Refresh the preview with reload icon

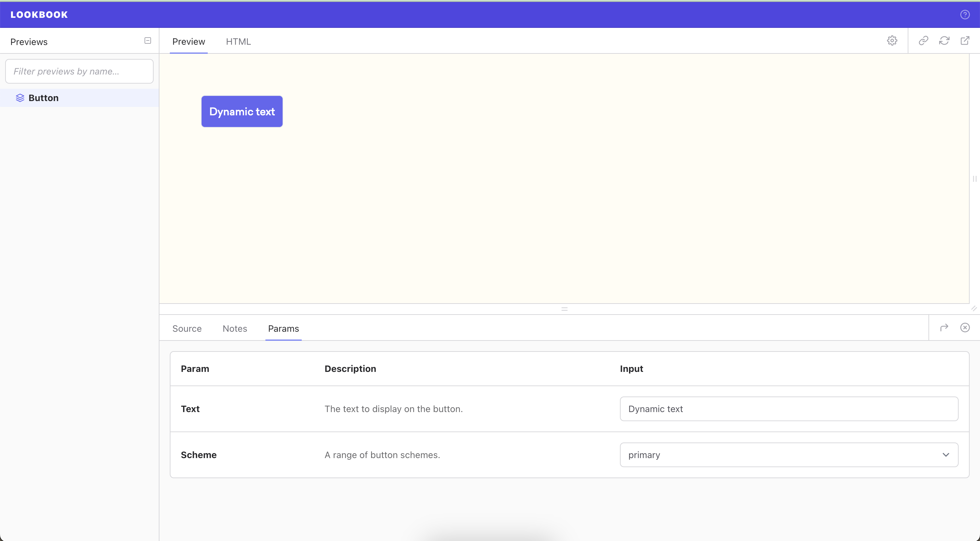pos(944,41)
